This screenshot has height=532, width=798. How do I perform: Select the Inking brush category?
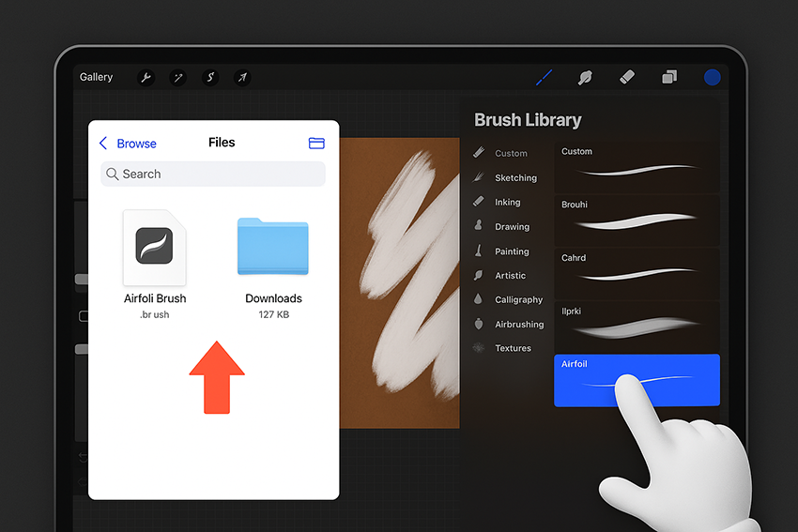click(x=507, y=203)
